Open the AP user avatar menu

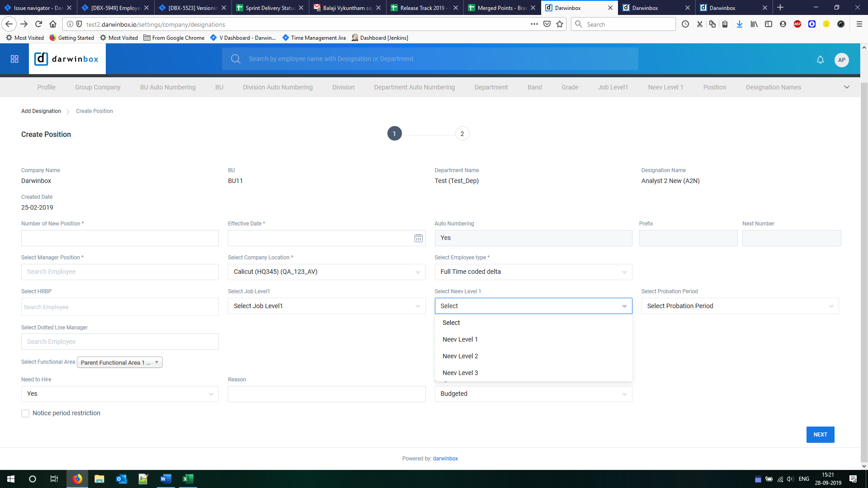[x=841, y=60]
